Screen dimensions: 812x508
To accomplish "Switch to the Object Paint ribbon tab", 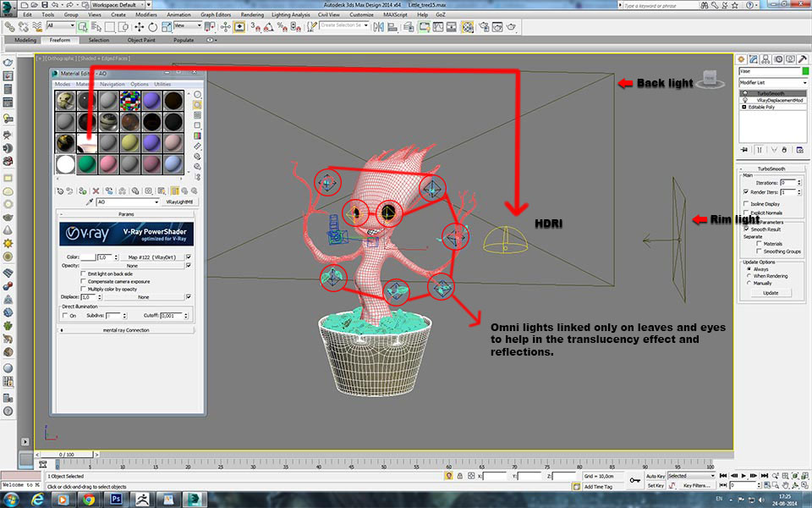I will pos(141,40).
